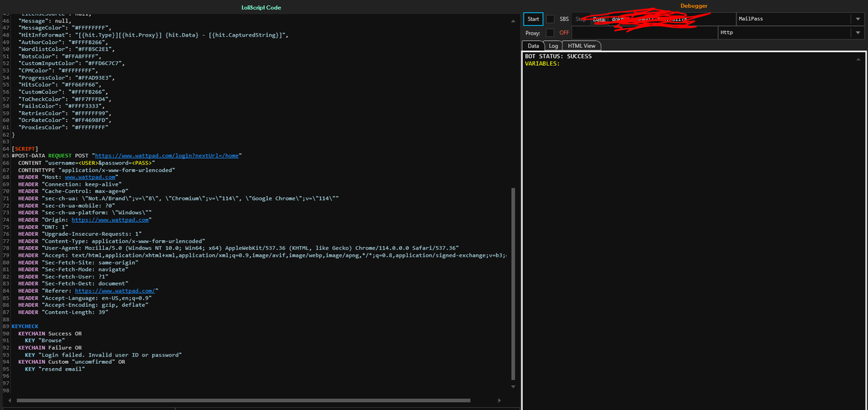The image size is (868, 410).
Task: Open the wattpad link in Origin header
Action: point(109,220)
